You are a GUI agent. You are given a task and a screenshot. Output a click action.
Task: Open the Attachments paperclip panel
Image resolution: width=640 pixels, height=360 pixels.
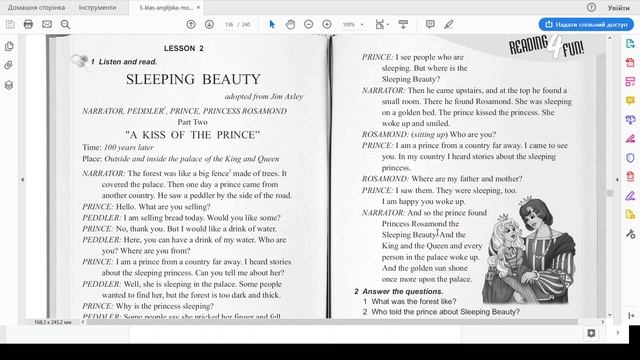9,65
